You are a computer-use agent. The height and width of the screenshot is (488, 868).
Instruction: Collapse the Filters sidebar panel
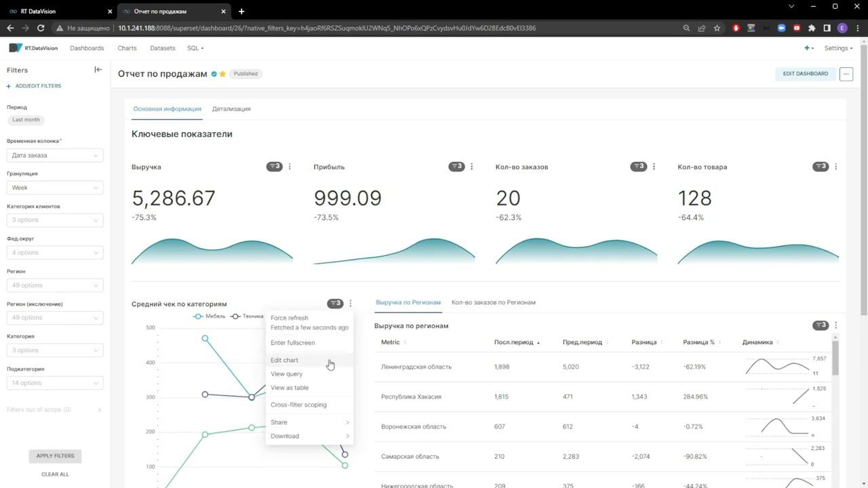pos(98,70)
